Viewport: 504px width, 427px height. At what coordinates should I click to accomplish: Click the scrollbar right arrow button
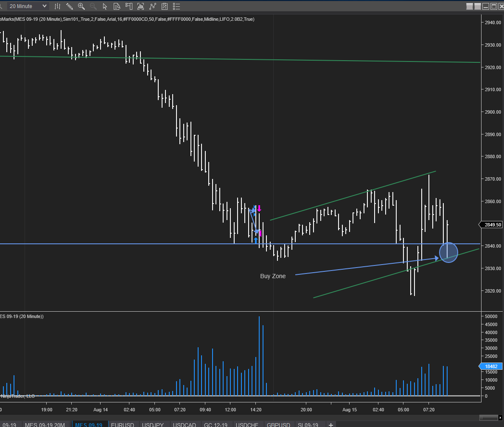(500, 418)
